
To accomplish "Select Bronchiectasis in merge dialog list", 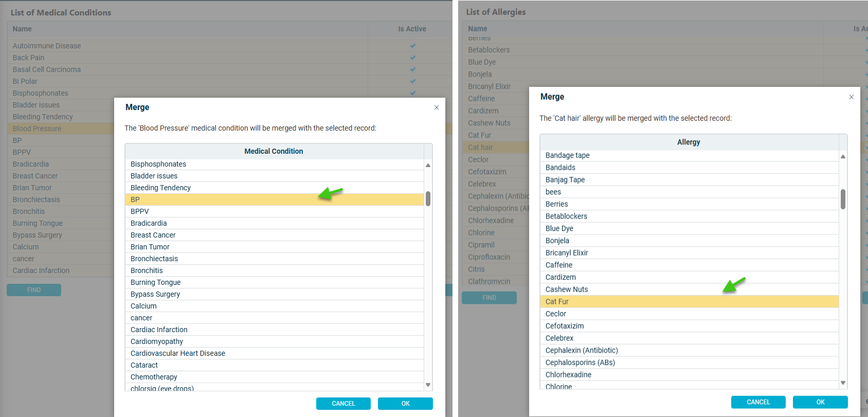I will pyautogui.click(x=275, y=259).
